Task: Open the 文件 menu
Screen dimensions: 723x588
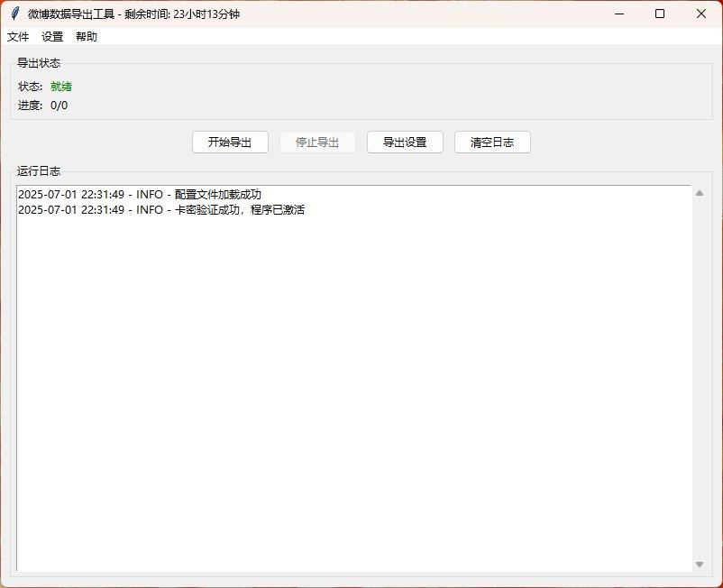Action: click(18, 37)
